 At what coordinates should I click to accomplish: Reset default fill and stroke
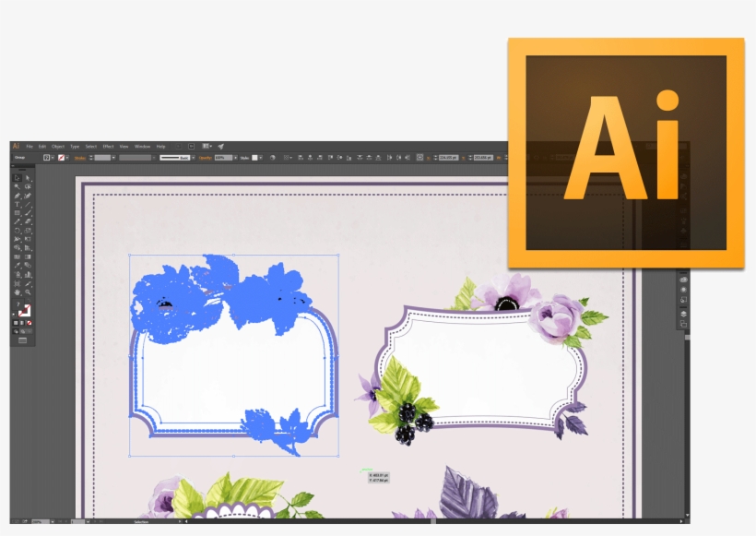14,315
